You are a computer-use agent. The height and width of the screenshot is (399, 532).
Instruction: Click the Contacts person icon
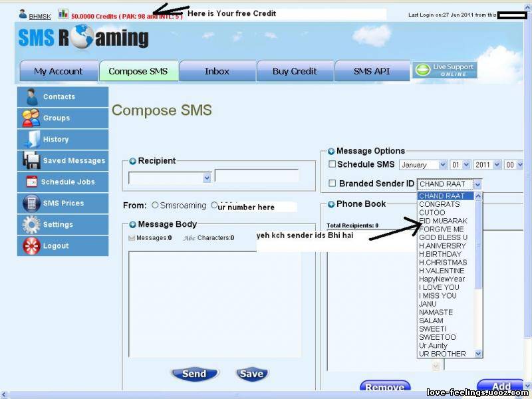[x=32, y=97]
